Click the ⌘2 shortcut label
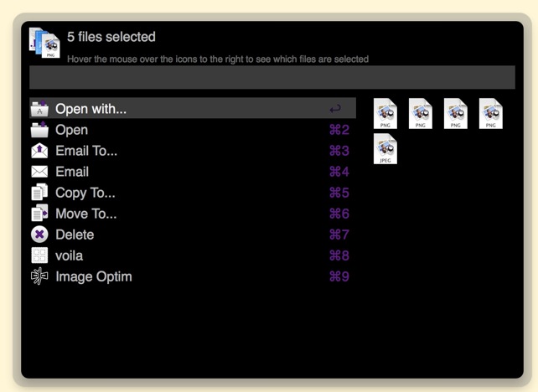The height and width of the screenshot is (392, 538). pos(339,130)
